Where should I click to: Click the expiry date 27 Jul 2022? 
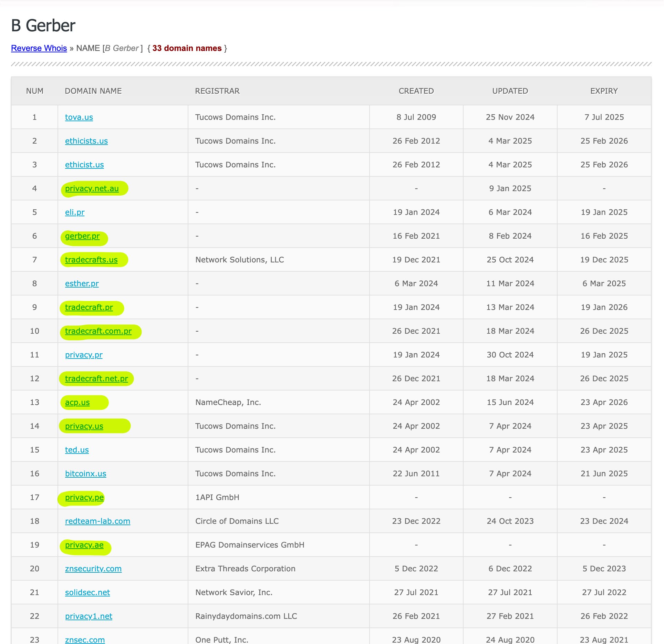point(604,592)
